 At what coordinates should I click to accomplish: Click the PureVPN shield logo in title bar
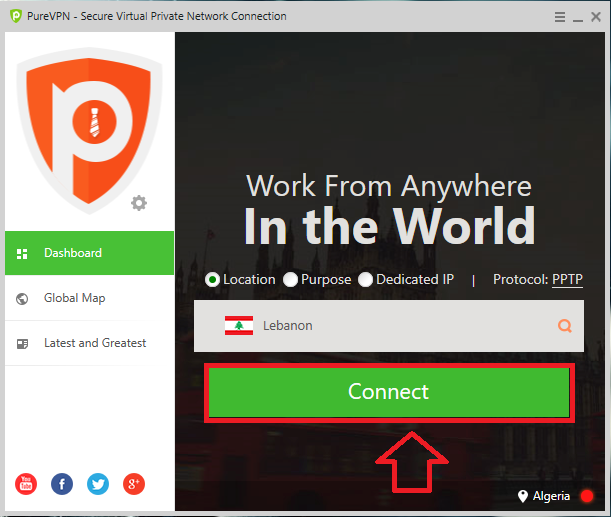16,16
